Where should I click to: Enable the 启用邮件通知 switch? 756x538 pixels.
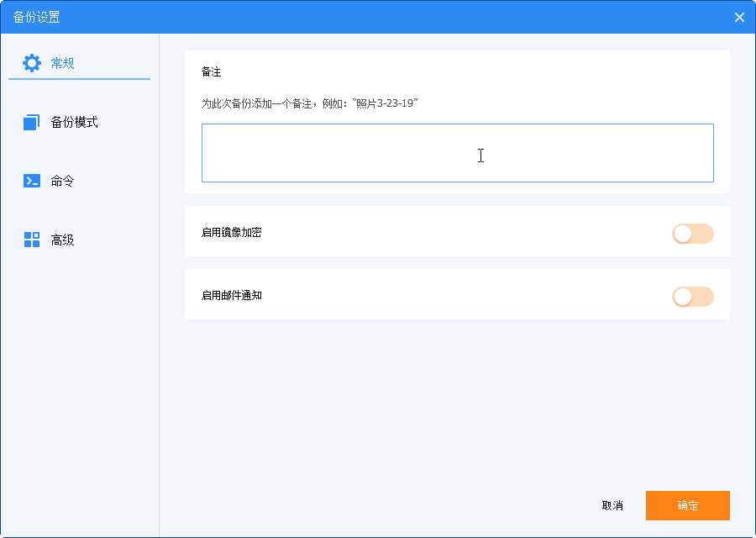point(693,297)
